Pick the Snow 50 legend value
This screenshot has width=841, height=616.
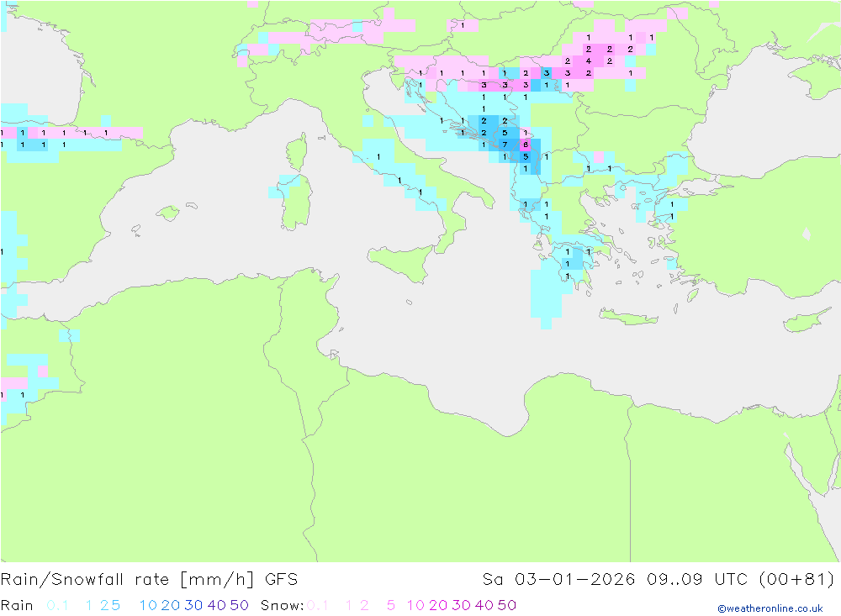pos(507,605)
